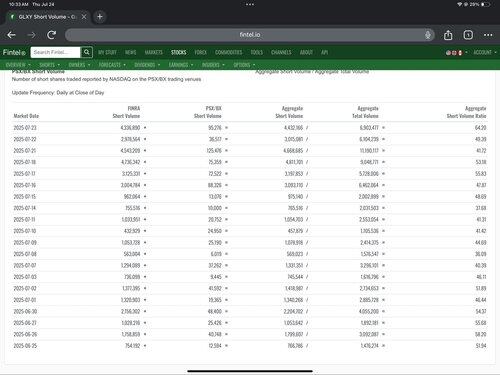500x375 pixels.
Task: Expand the ACCOUNT dropdown
Action: (485, 52)
